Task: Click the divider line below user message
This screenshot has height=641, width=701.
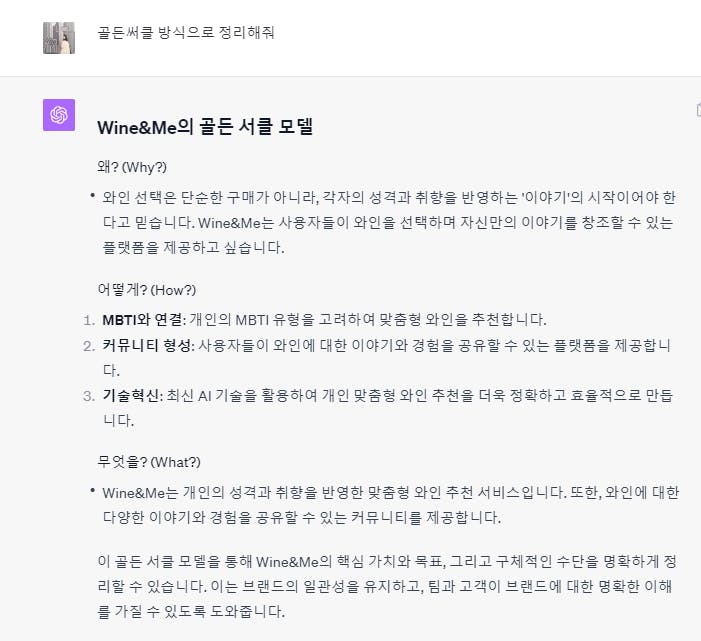Action: (x=350, y=76)
